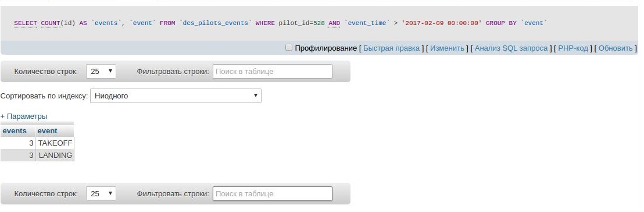This screenshot has width=644, height=212.
Task: Select the TAKEOFF cell
Action: coord(55,143)
